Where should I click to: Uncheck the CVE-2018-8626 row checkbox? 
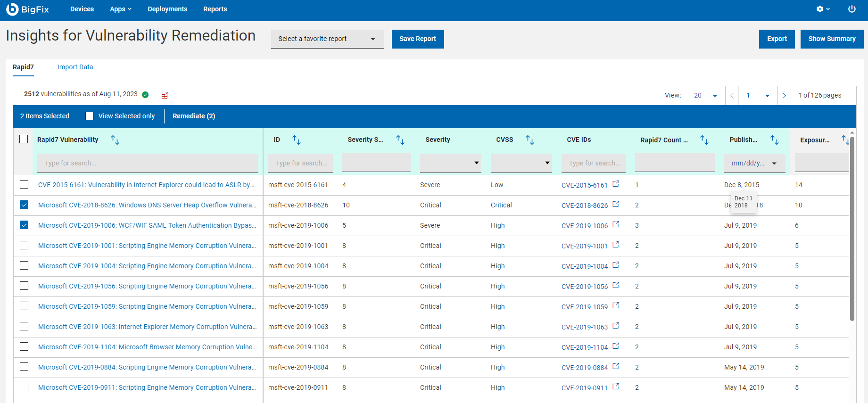tap(24, 205)
